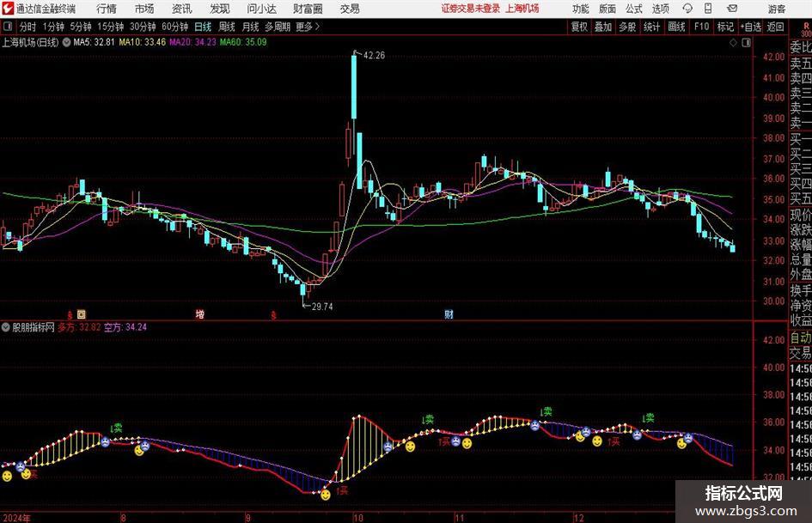This screenshot has width=812, height=523.
Task: Expand the 更多 periods chevron
Action: click(317, 27)
